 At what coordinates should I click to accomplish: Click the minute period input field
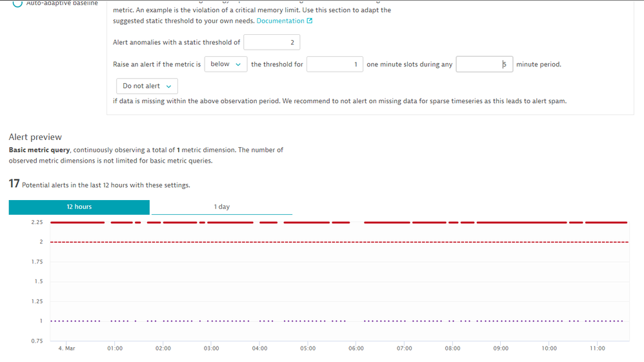(x=484, y=65)
